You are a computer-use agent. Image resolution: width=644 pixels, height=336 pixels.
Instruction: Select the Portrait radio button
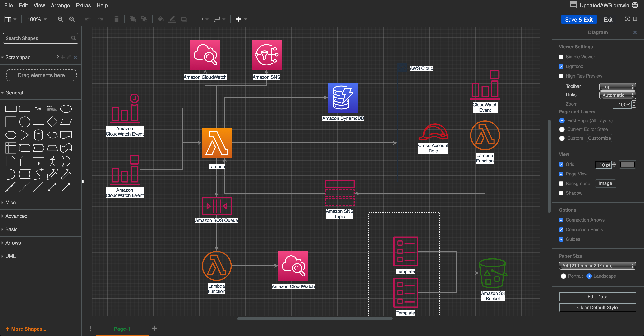[x=564, y=276]
